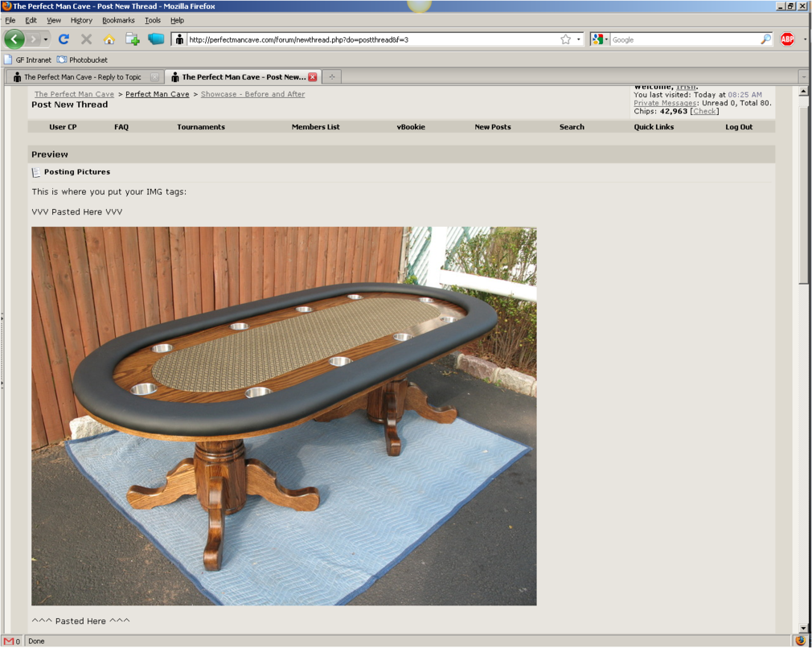
Task: Click the Adblock Plus ABP icon
Action: click(x=787, y=39)
